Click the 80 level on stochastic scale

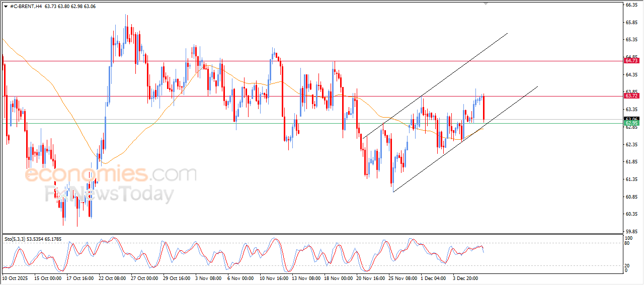627,243
